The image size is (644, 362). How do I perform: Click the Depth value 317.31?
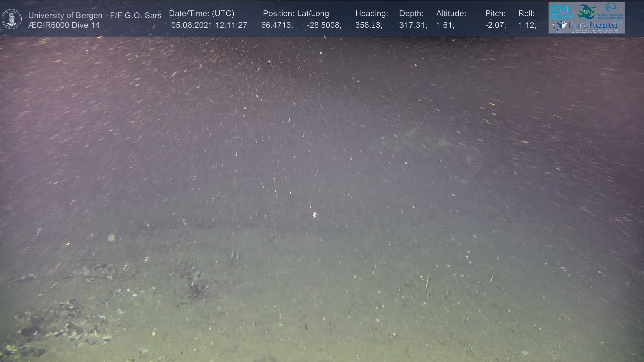click(x=413, y=25)
